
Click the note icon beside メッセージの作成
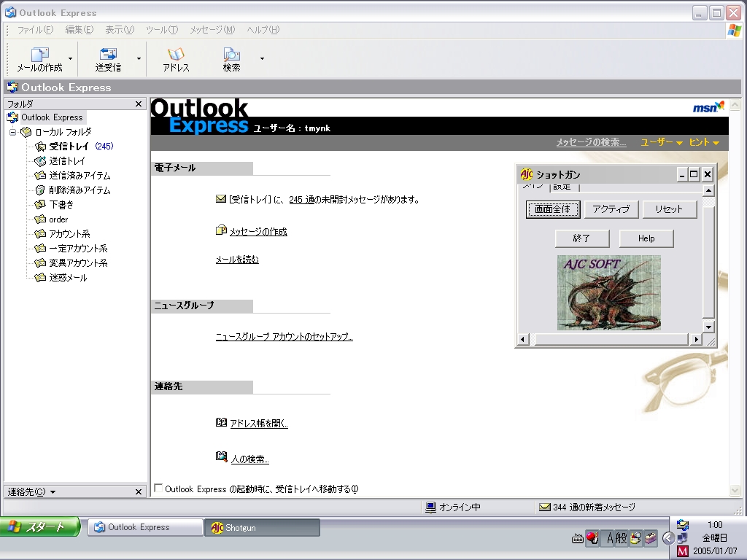pyautogui.click(x=221, y=230)
